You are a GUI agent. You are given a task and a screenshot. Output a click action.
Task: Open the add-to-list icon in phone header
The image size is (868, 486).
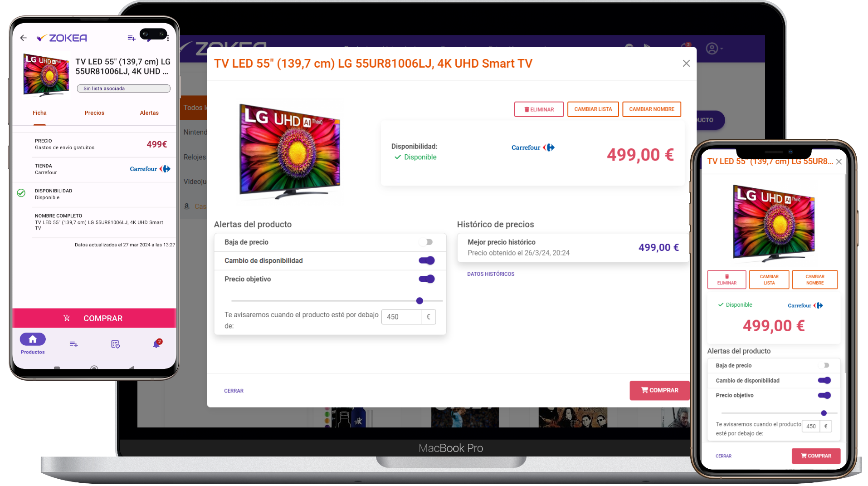pyautogui.click(x=132, y=38)
